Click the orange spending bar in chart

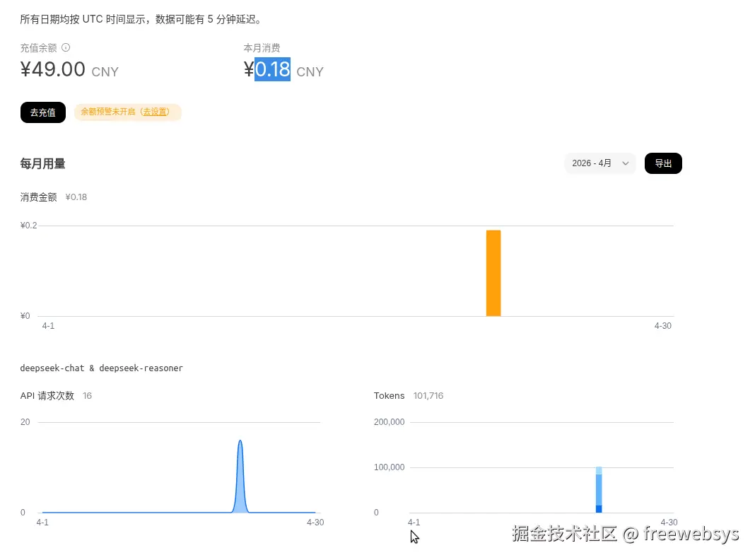(x=493, y=273)
